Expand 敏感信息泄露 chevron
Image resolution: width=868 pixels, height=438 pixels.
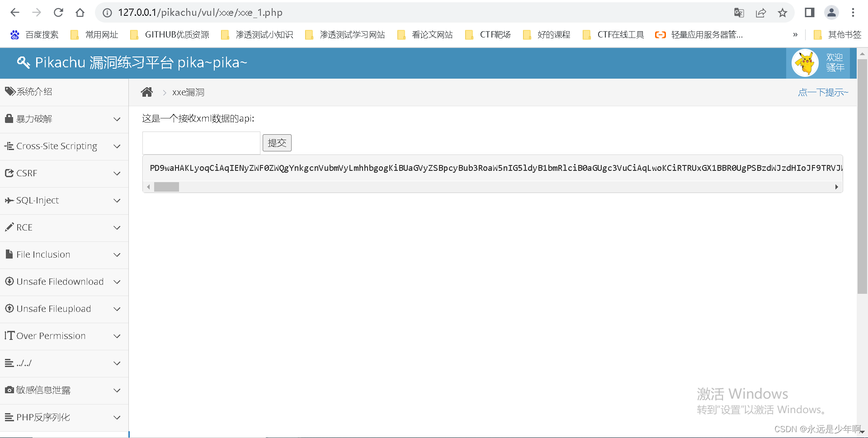117,391
